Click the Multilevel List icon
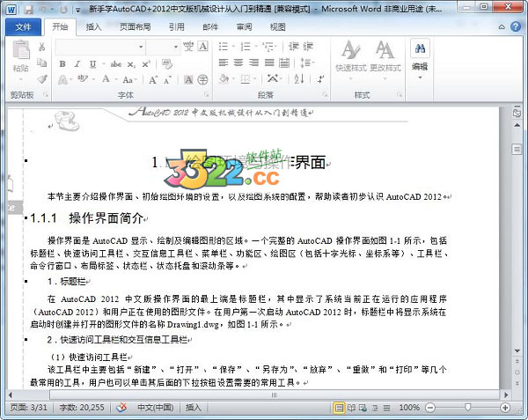The height and width of the screenshot is (420, 528). 268,47
